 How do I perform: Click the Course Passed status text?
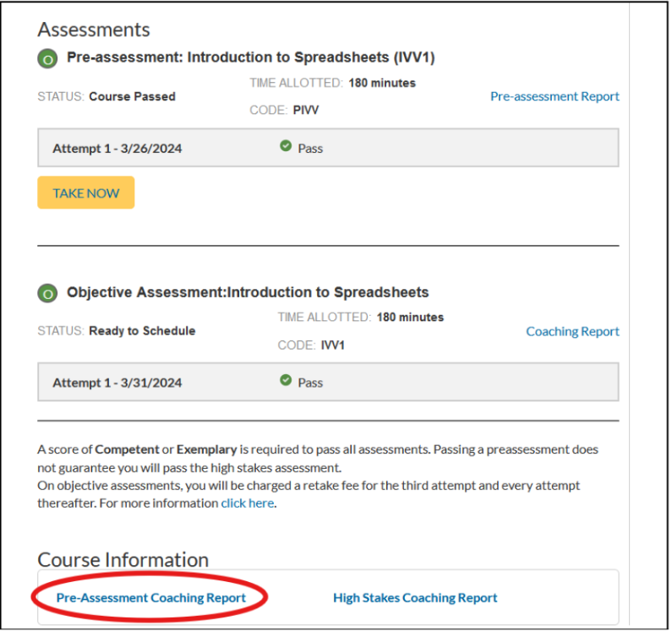[x=132, y=97]
